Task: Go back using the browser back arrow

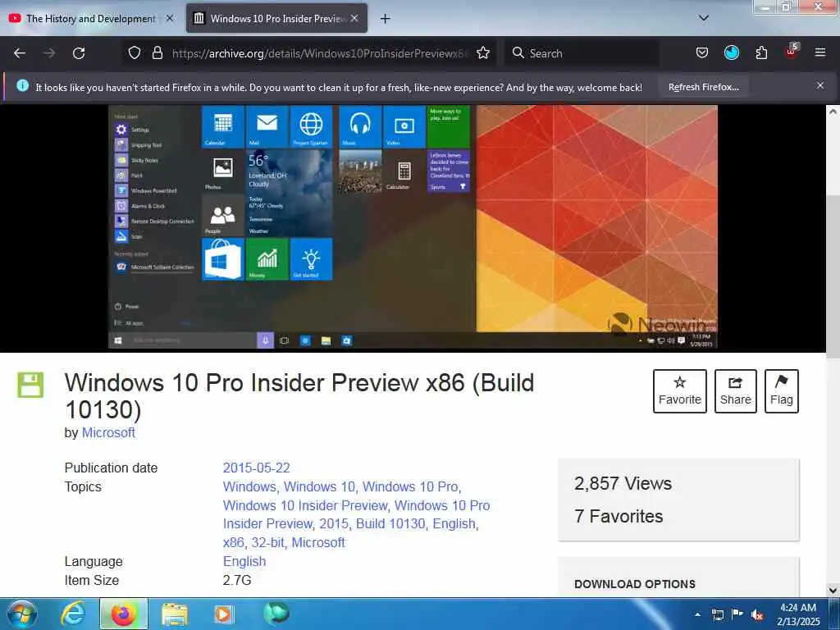Action: tap(20, 53)
